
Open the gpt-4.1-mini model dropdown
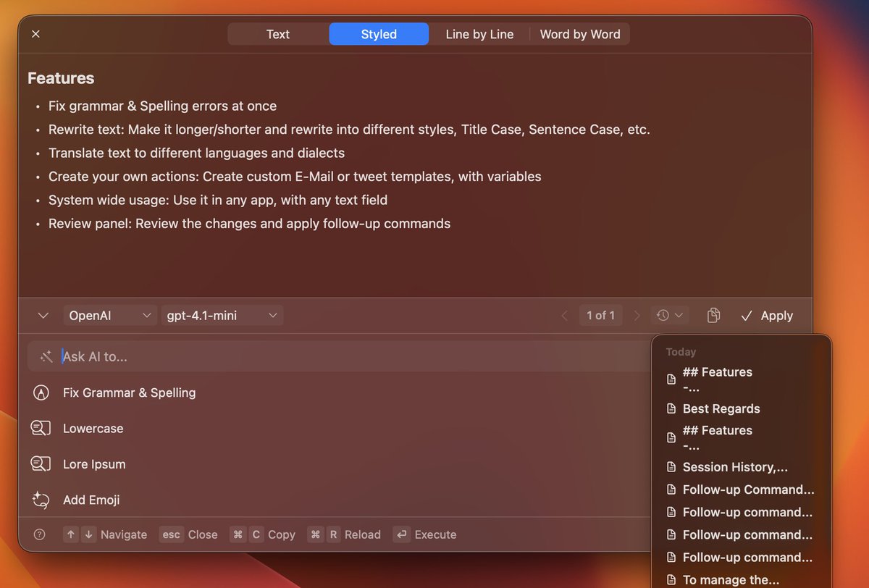pos(222,316)
